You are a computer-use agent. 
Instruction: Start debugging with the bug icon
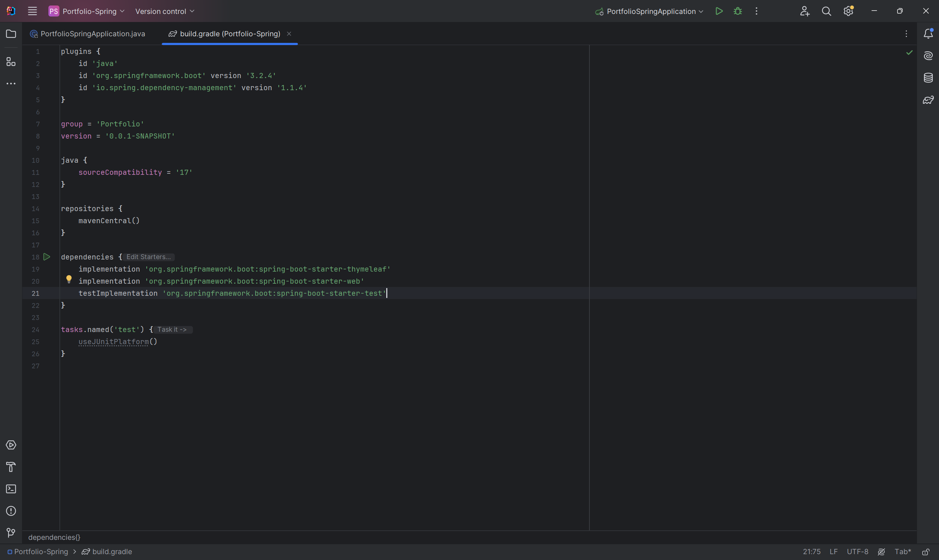(737, 11)
